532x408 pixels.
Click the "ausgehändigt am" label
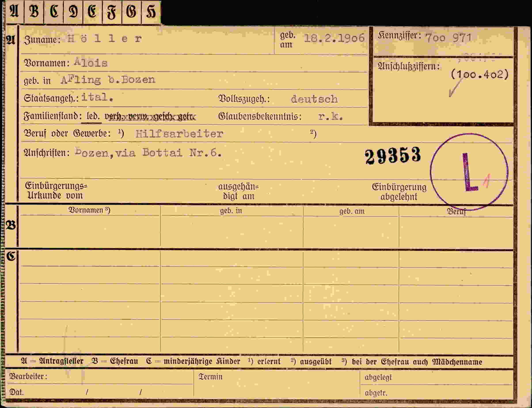click(238, 191)
